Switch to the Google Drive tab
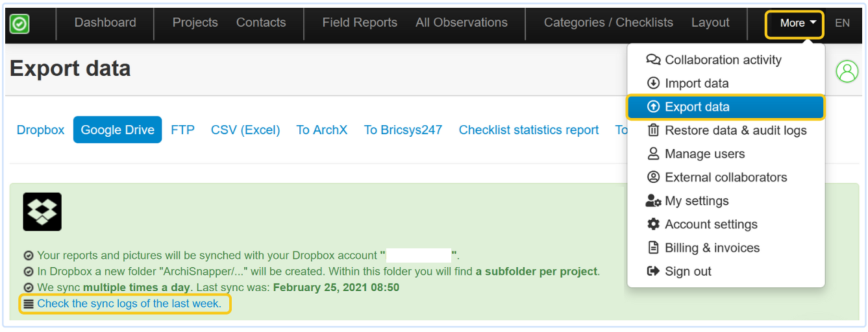Screen dimensions: 868x332 click(x=118, y=130)
